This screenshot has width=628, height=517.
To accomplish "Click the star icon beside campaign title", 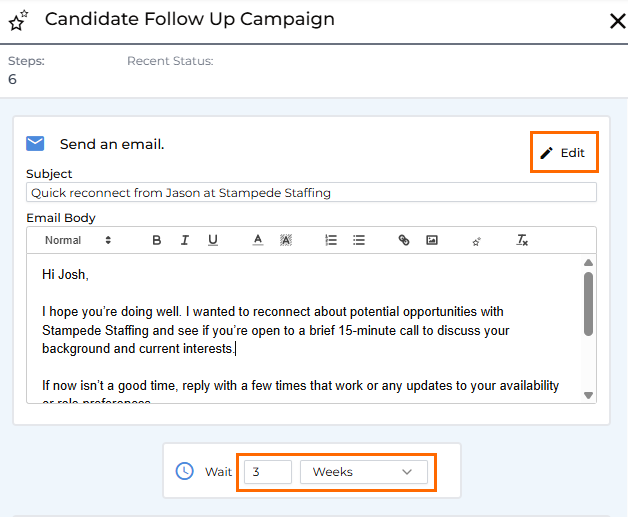I will click(18, 21).
